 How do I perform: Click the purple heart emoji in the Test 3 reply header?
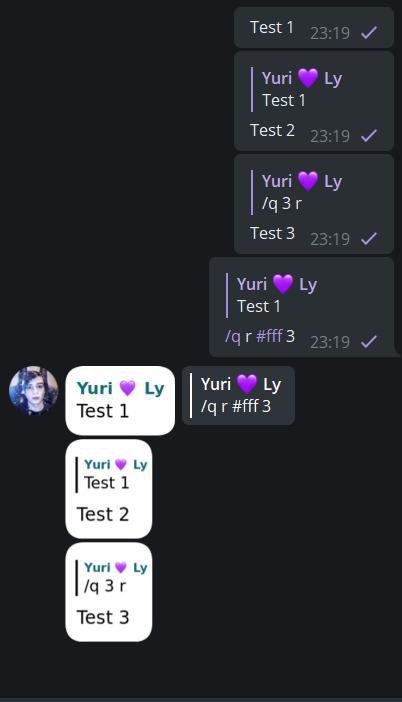point(308,181)
